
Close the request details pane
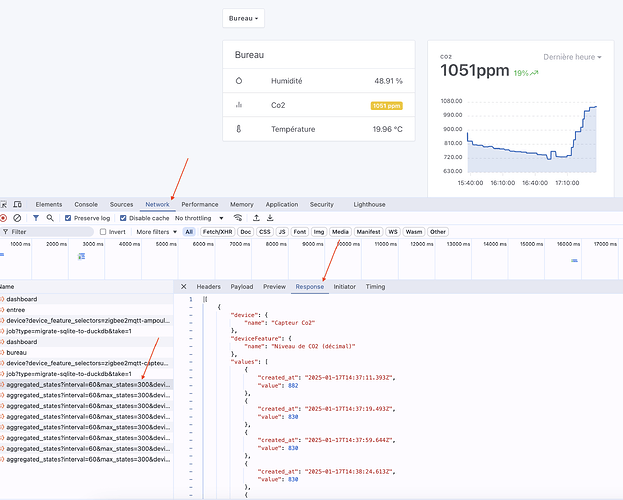[186, 286]
